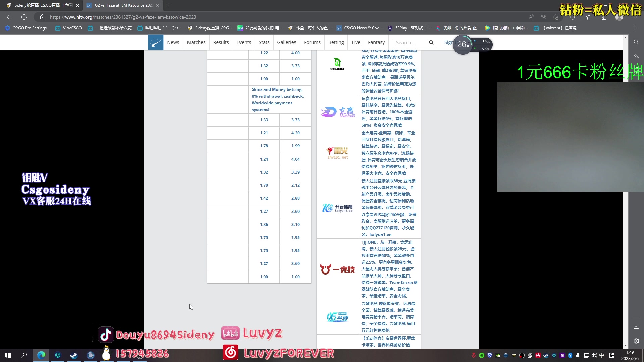The width and height of the screenshot is (644, 362).
Task: Open sidebar settings gear icon
Action: (x=636, y=341)
